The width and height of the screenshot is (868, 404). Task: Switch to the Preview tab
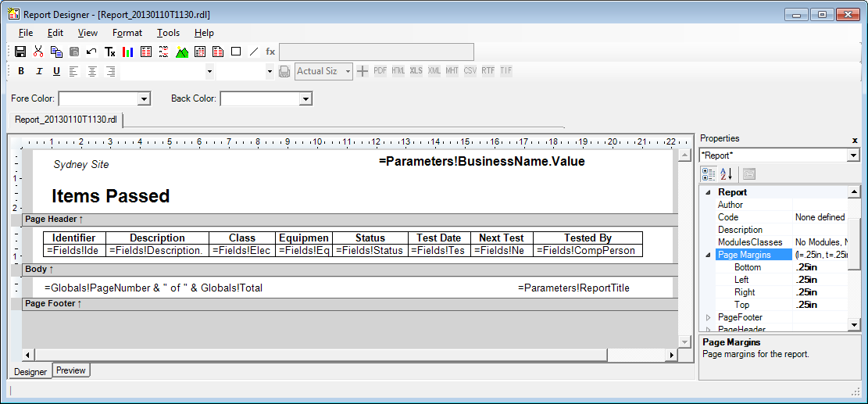click(x=71, y=370)
